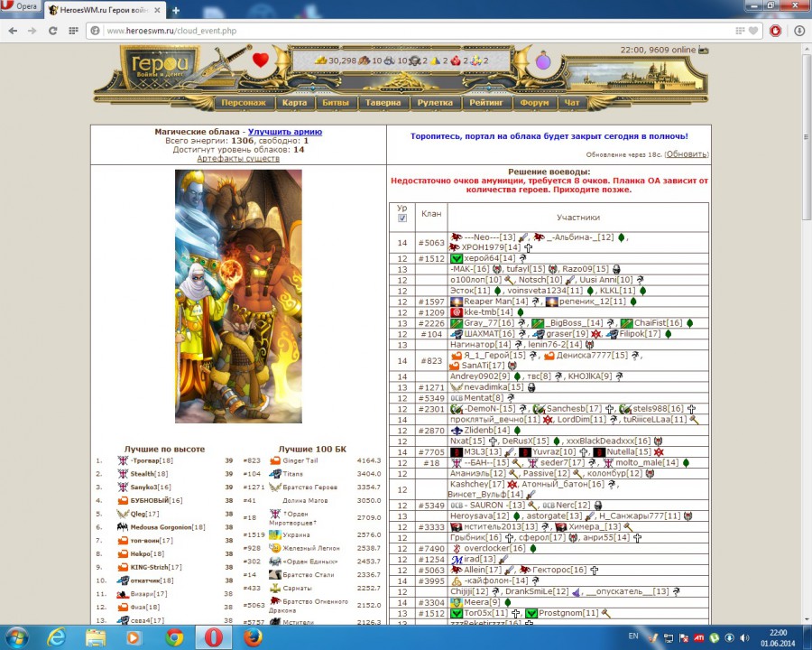Click the clan icon beside Titans
812x650 pixels.
(x=275, y=474)
